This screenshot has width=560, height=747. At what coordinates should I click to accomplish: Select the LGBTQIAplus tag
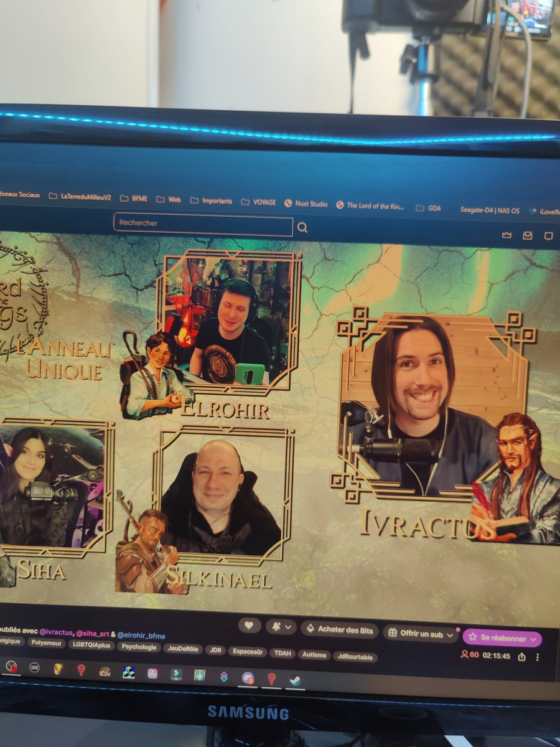pyautogui.click(x=90, y=646)
